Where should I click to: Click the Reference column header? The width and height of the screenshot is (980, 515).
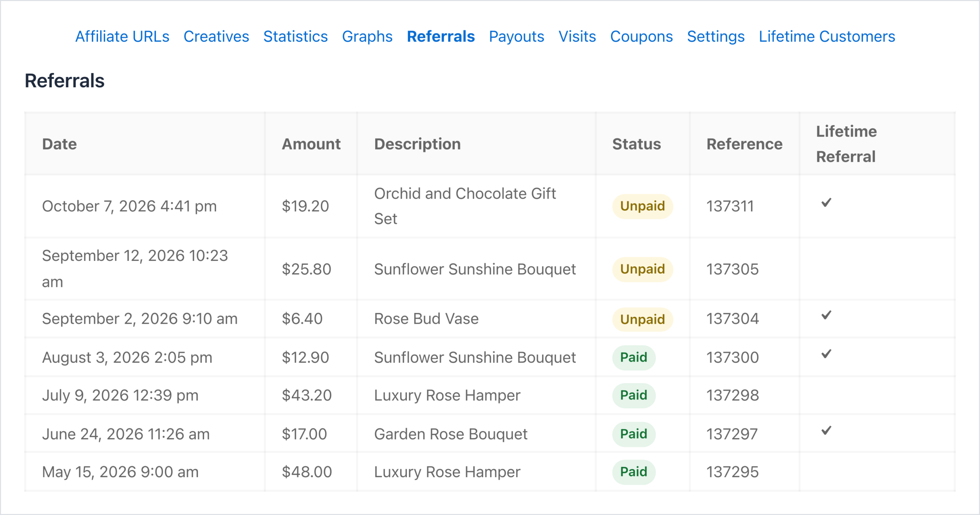point(745,144)
